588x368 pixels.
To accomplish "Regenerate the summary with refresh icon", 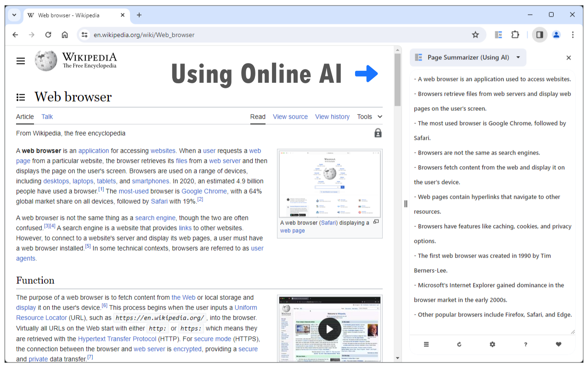I will click(x=459, y=344).
